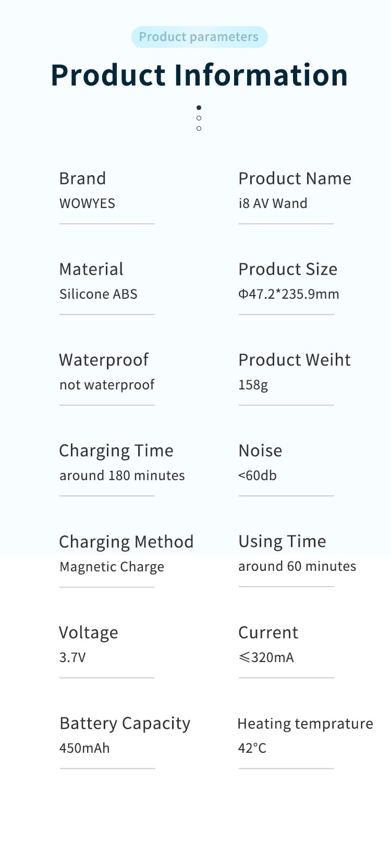
Task: Click the around 60 minutes value
Action: (297, 566)
